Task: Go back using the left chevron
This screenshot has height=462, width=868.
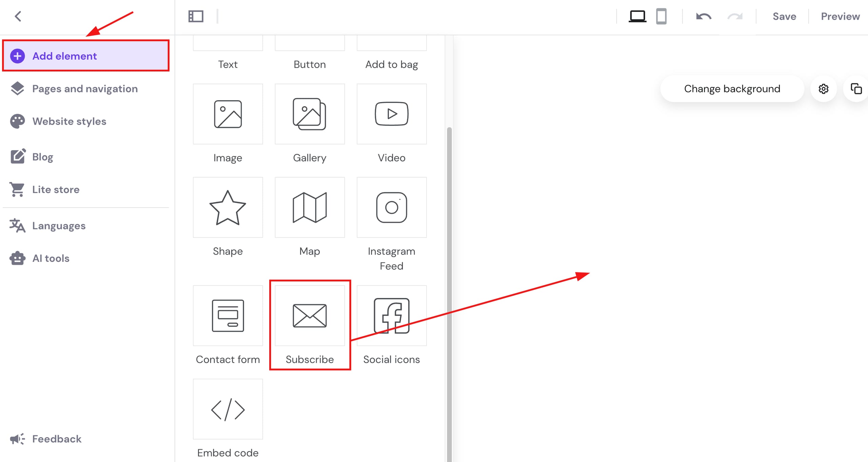Action: 18,16
